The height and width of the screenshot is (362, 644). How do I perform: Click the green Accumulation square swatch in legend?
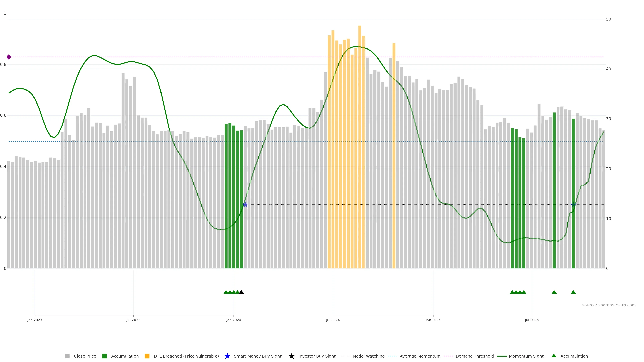point(104,356)
